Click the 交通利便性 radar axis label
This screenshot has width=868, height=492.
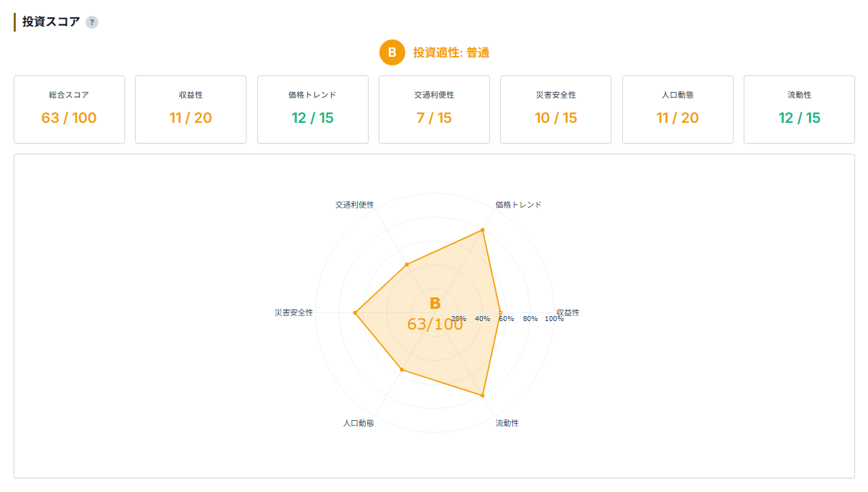point(354,205)
